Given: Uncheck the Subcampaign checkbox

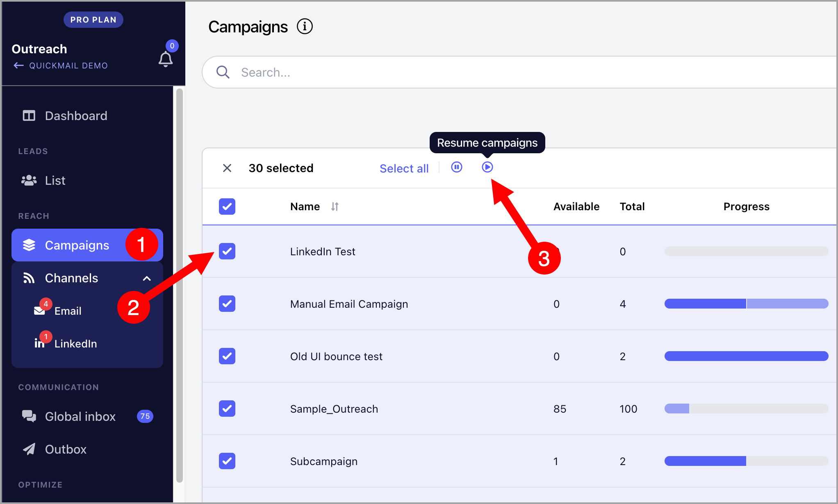Looking at the screenshot, I should point(227,461).
